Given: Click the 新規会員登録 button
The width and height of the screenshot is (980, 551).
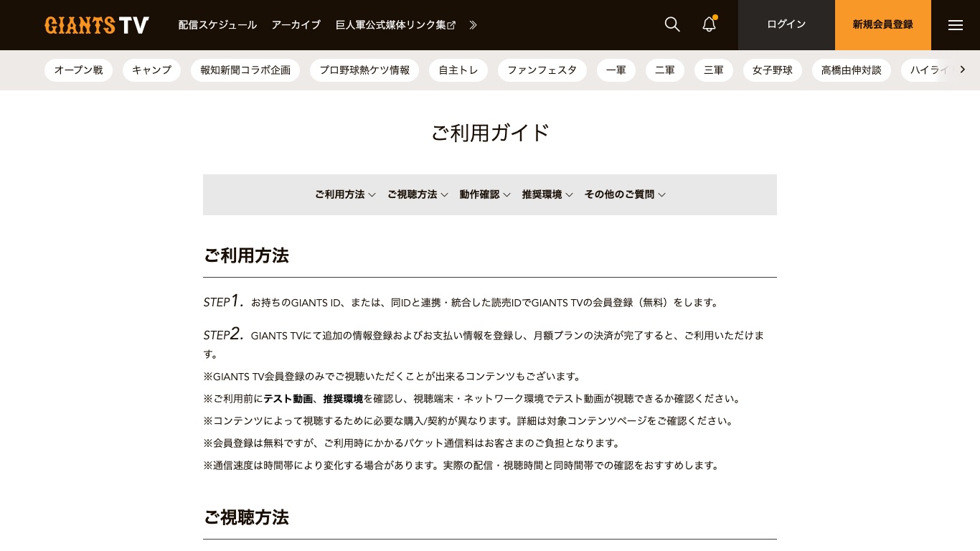Looking at the screenshot, I should pyautogui.click(x=883, y=25).
